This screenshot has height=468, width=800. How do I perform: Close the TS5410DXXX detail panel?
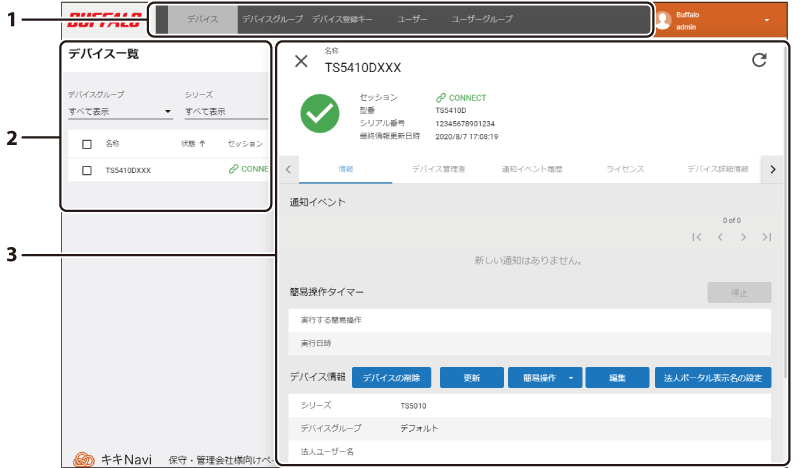coord(301,61)
